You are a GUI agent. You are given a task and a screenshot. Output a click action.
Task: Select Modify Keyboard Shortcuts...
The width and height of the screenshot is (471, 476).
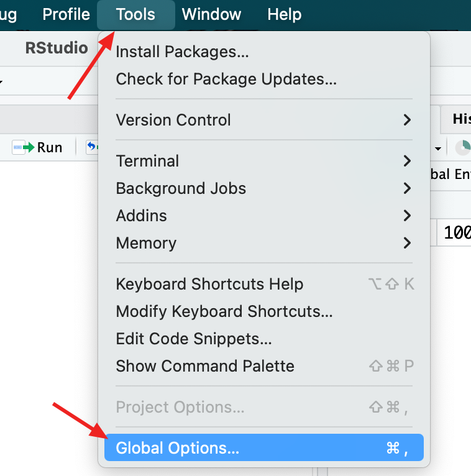pos(224,311)
